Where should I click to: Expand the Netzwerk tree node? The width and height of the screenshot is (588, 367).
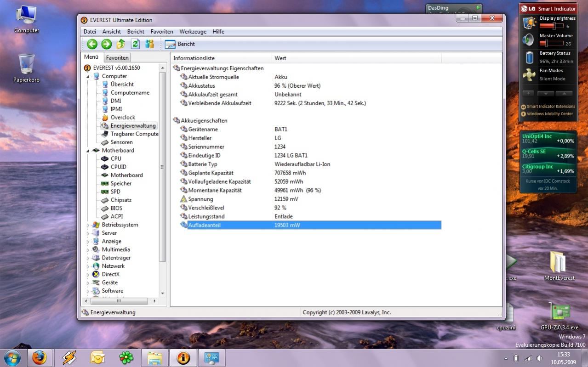pyautogui.click(x=88, y=266)
